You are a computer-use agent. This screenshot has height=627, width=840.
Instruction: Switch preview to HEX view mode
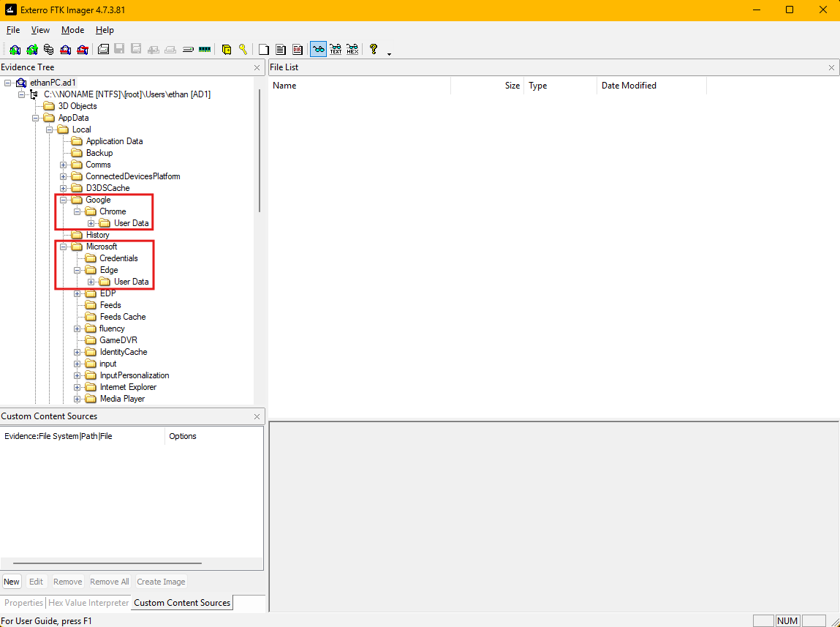point(352,50)
